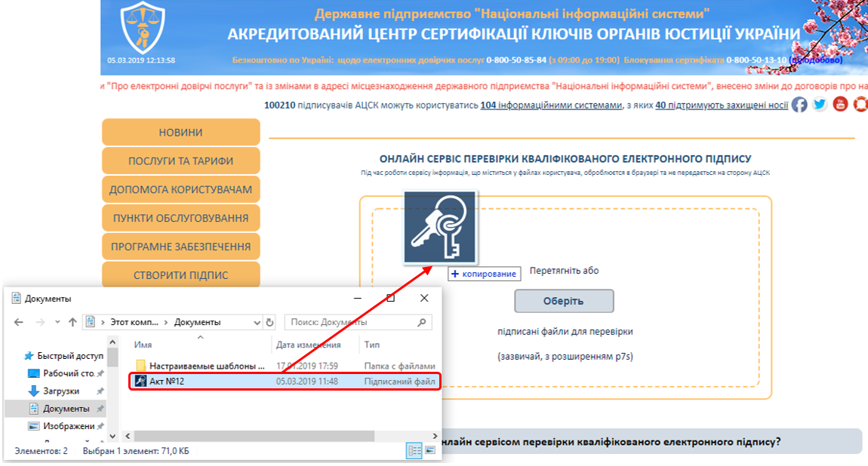Follow the 104 інформаційними системами link

[x=551, y=105]
